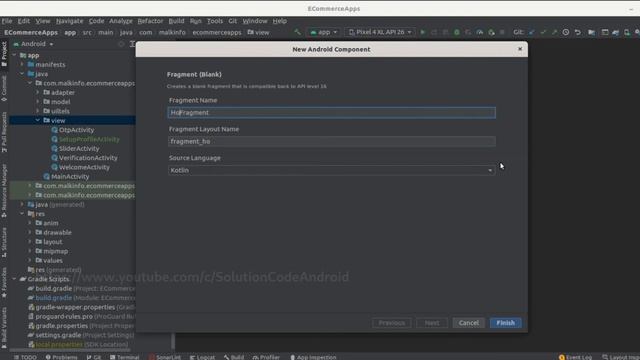Click the Make Project hammer icon

coord(297,32)
